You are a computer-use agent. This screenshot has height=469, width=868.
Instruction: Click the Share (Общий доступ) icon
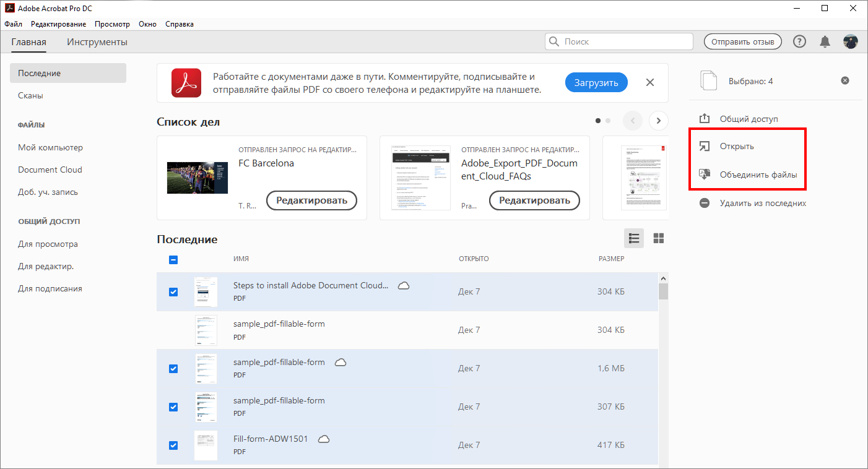pyautogui.click(x=705, y=119)
